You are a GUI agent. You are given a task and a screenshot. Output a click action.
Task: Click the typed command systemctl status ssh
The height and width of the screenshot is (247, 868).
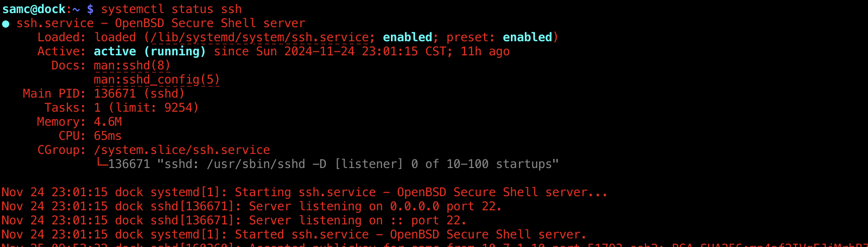(x=171, y=9)
